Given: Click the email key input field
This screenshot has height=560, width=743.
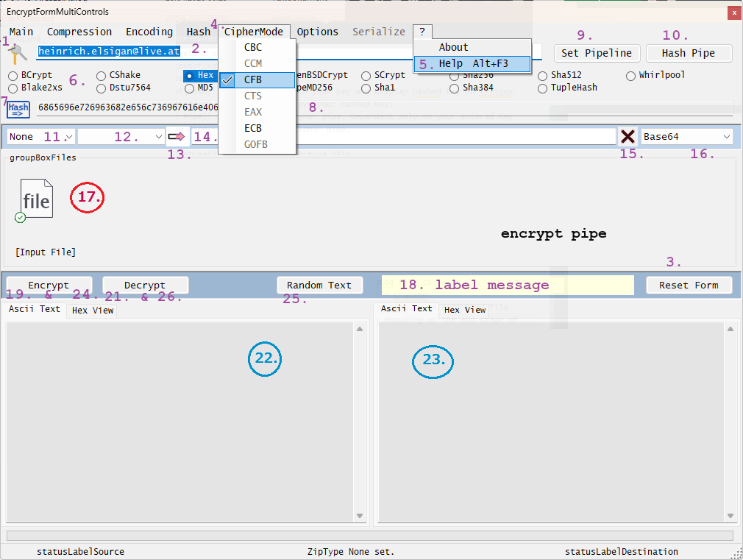Looking at the screenshot, I should tap(289, 52).
